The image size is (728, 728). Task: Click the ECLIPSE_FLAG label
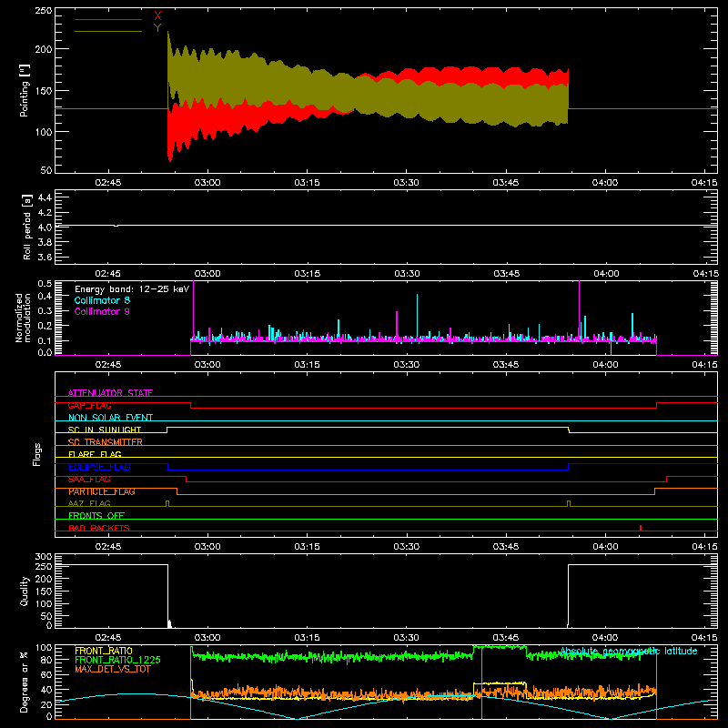pyautogui.click(x=99, y=467)
